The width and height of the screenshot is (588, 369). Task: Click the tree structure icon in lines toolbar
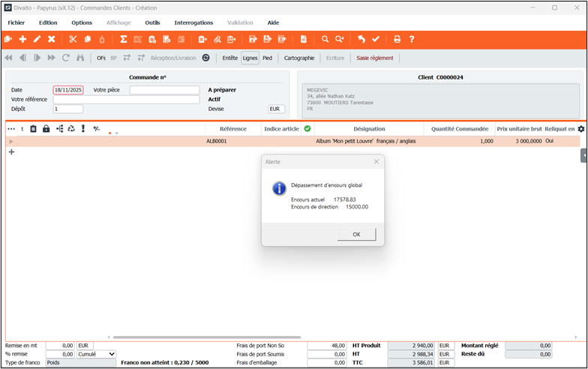[x=60, y=129]
